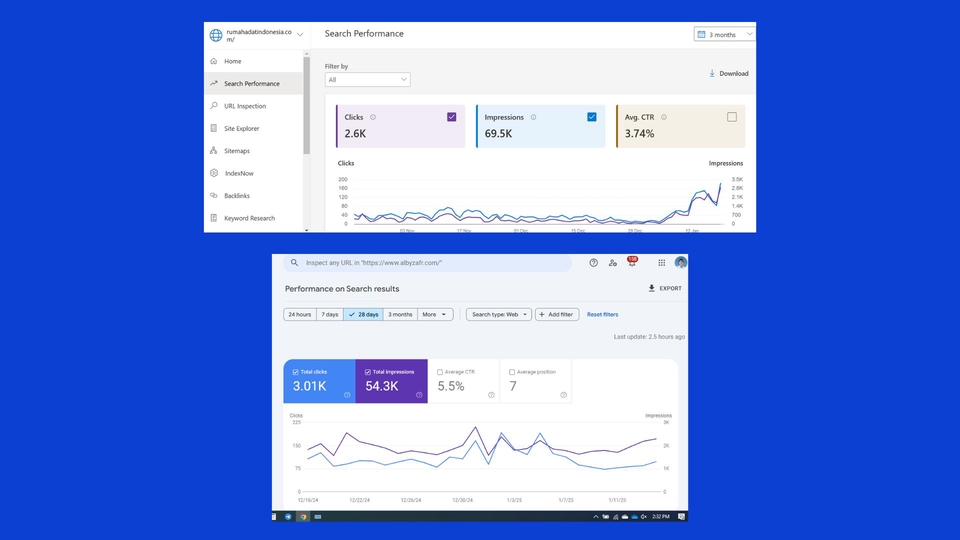Image resolution: width=960 pixels, height=540 pixels.
Task: Enable the Avg. CTR checkbox
Action: point(732,117)
